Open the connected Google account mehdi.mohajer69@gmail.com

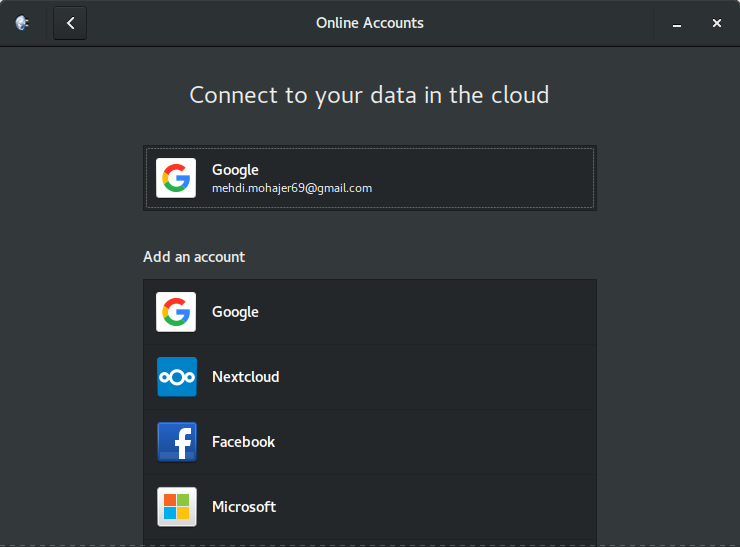pyautogui.click(x=370, y=178)
